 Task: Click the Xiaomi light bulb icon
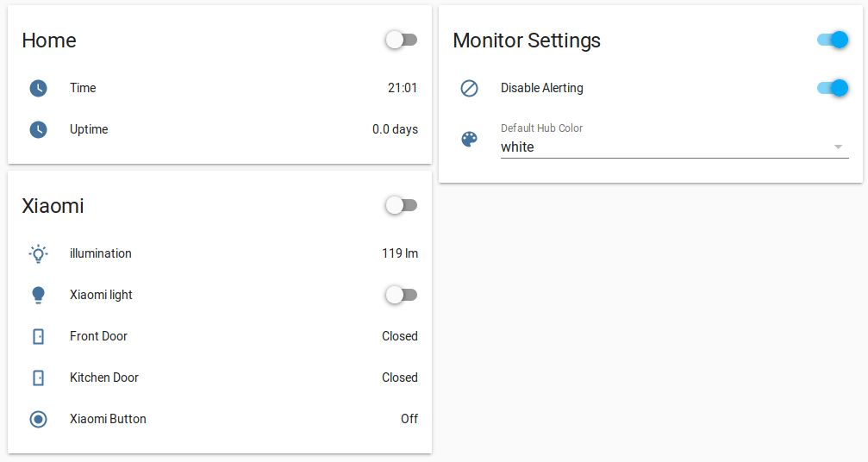pyautogui.click(x=38, y=295)
